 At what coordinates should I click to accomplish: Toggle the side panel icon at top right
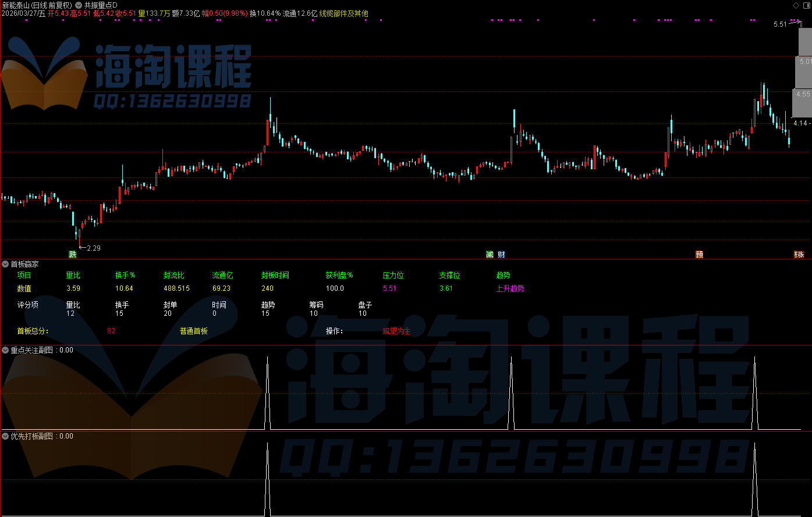click(x=806, y=5)
